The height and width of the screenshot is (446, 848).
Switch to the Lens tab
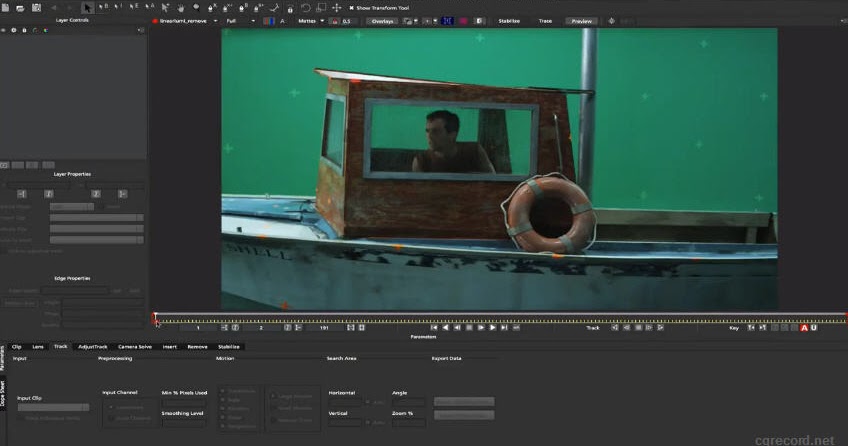(38, 347)
